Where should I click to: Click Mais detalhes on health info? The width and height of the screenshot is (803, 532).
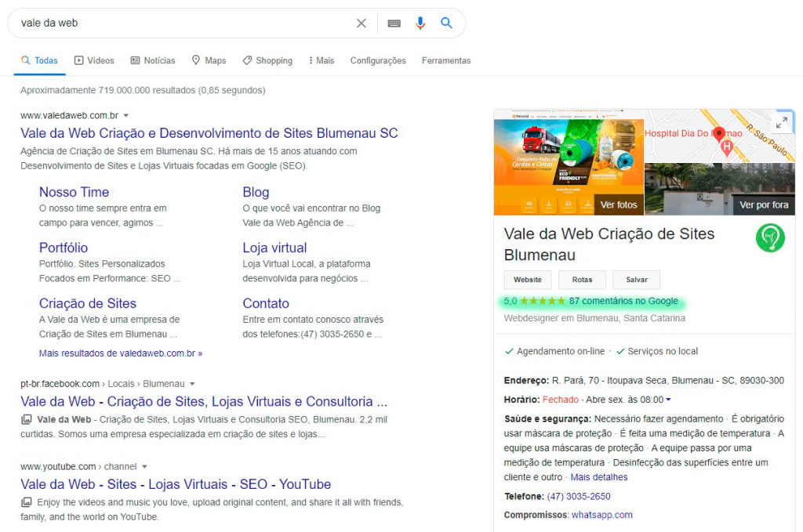pos(598,477)
